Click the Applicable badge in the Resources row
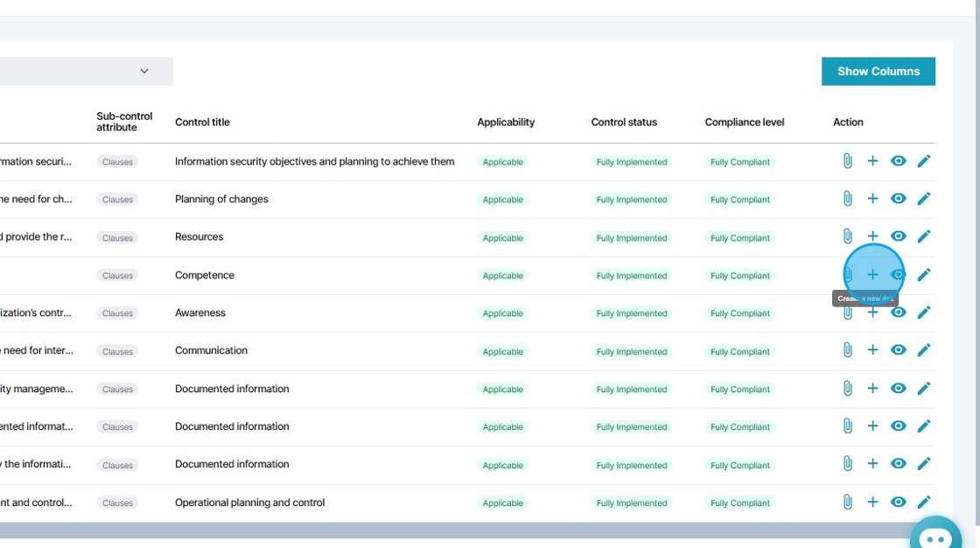This screenshot has height=548, width=980. click(502, 238)
